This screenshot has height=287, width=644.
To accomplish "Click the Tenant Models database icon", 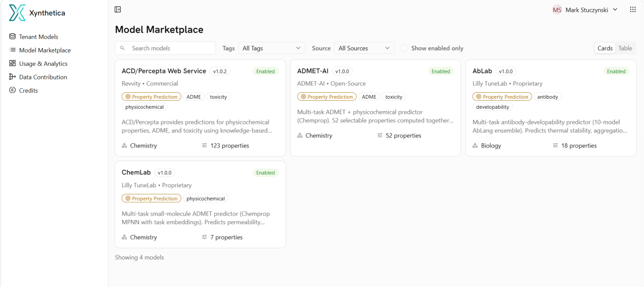I will 12,36.
